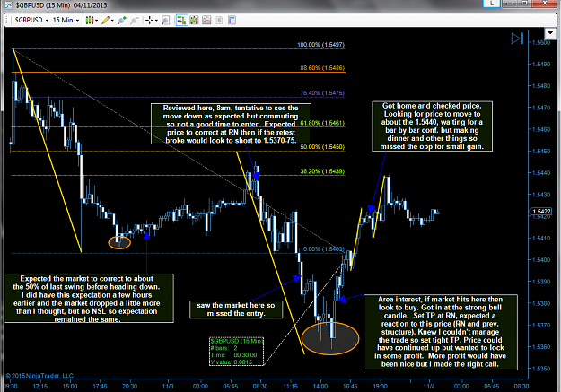
Task: Click the 14:00 time axis label
Action: pos(320,387)
